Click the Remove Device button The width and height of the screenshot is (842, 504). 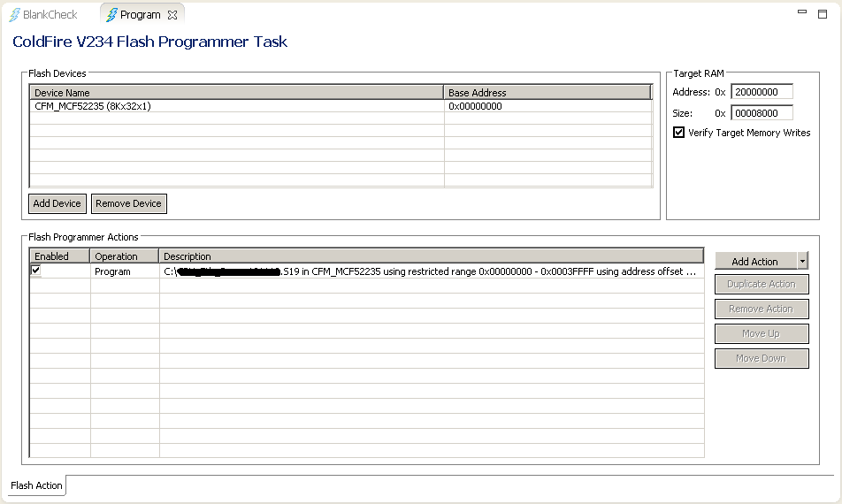point(129,203)
